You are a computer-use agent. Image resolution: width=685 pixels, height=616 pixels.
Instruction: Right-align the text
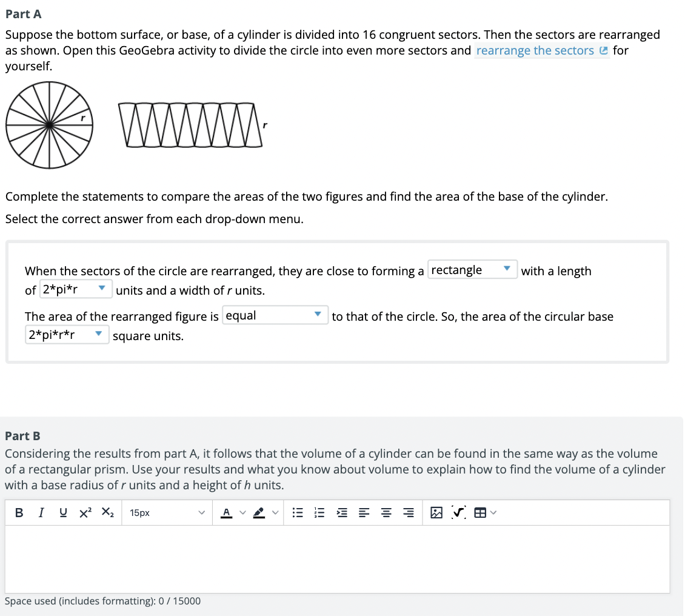tap(408, 512)
